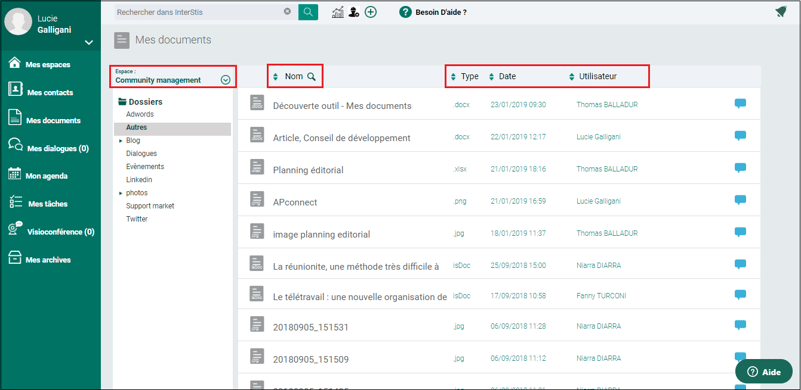Click the Aide help button
This screenshot has width=801, height=390.
[764, 372]
